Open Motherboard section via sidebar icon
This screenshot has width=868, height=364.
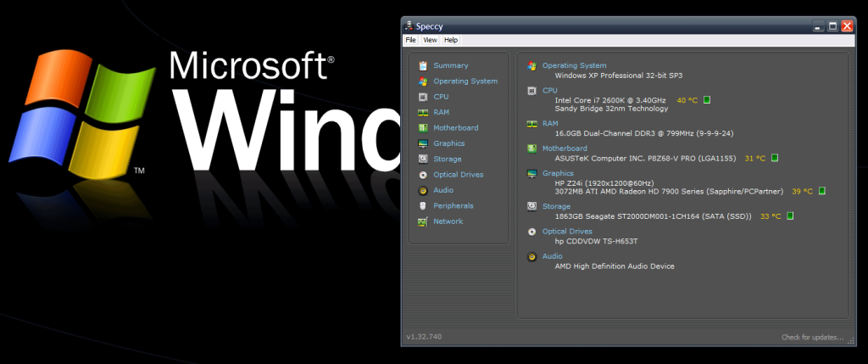tap(422, 128)
